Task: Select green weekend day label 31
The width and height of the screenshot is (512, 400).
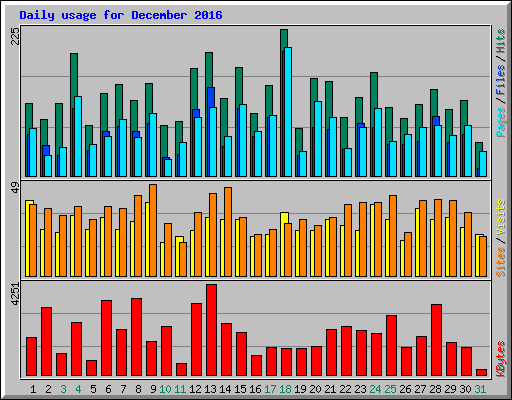Action: [480, 389]
